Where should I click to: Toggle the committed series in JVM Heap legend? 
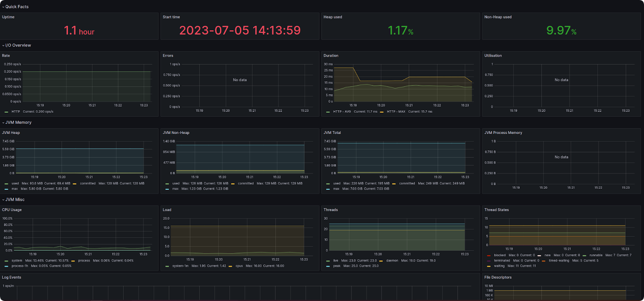87,183
